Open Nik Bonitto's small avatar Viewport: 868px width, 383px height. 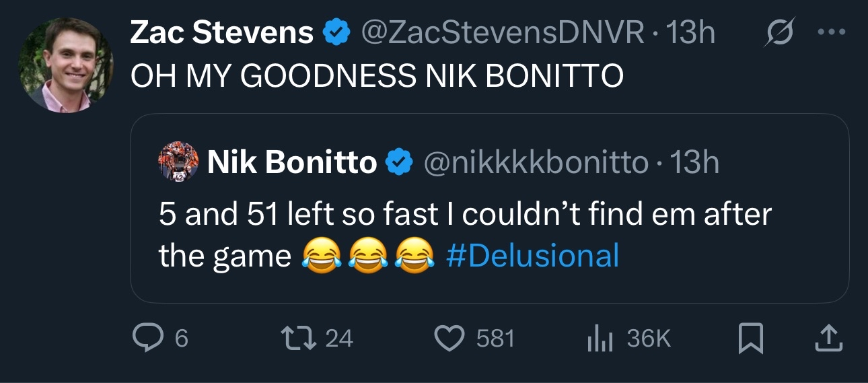pyautogui.click(x=178, y=162)
